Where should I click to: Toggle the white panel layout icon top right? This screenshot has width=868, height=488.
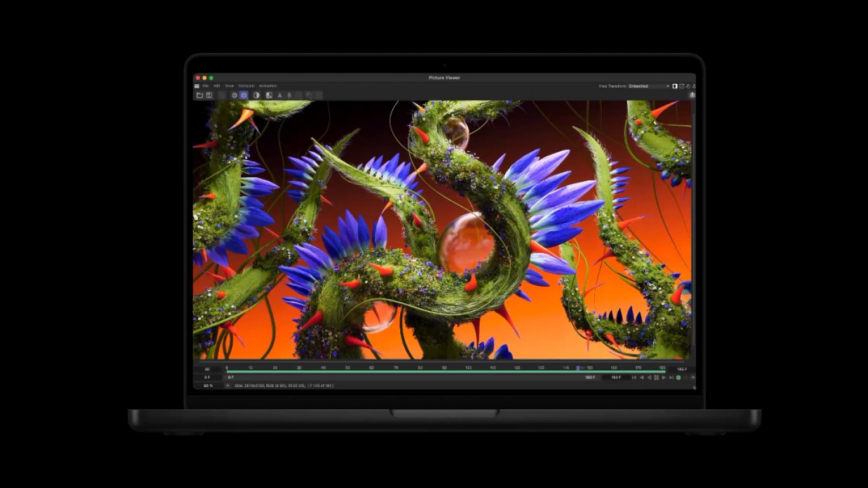pos(675,86)
